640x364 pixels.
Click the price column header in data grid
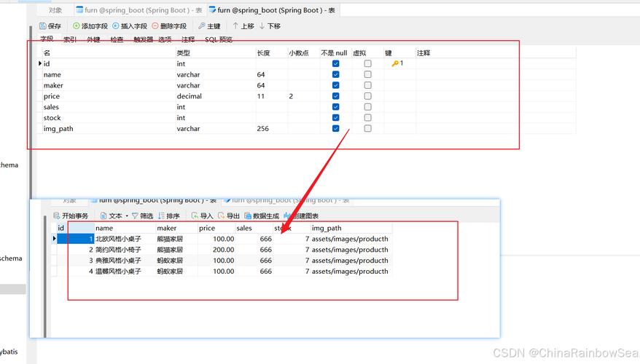[x=216, y=229]
